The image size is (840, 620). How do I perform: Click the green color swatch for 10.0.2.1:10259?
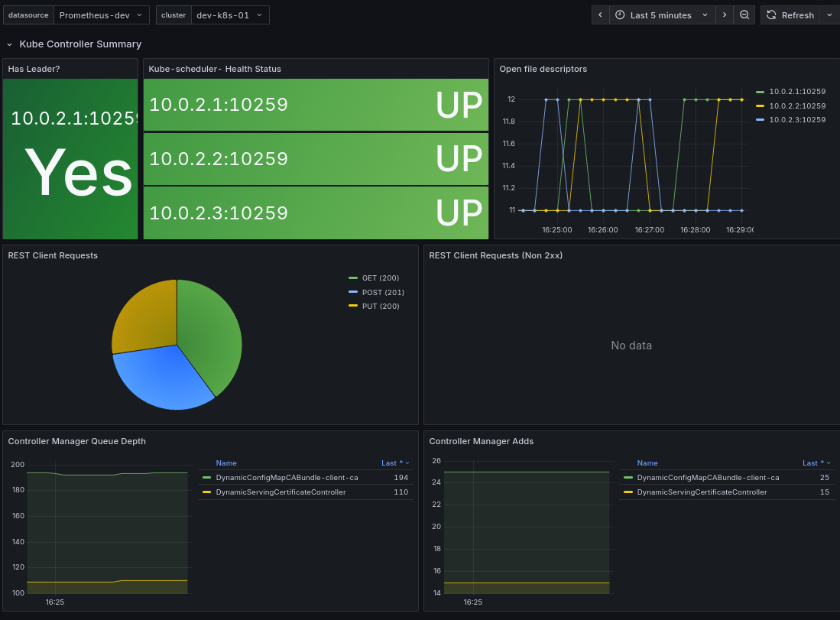(x=760, y=93)
